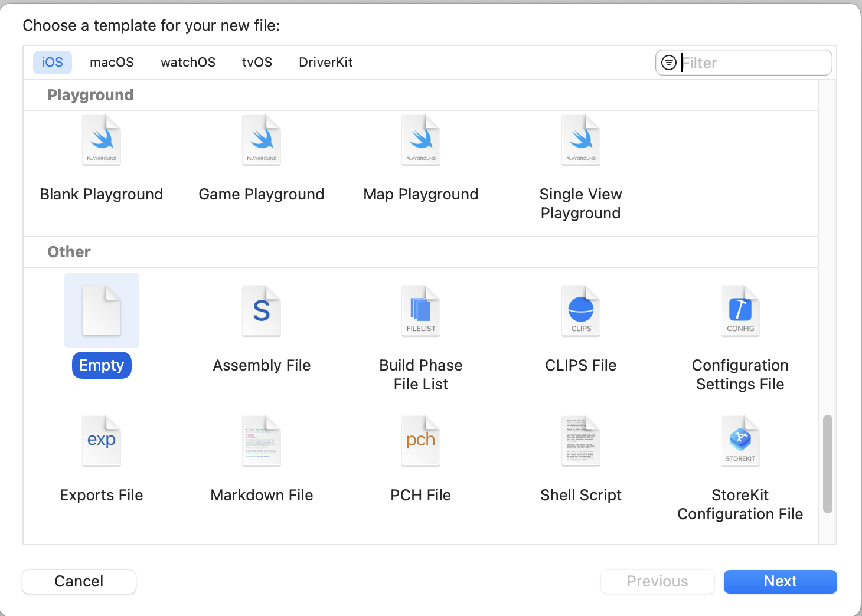Switch to the macOS platform tab

point(112,62)
